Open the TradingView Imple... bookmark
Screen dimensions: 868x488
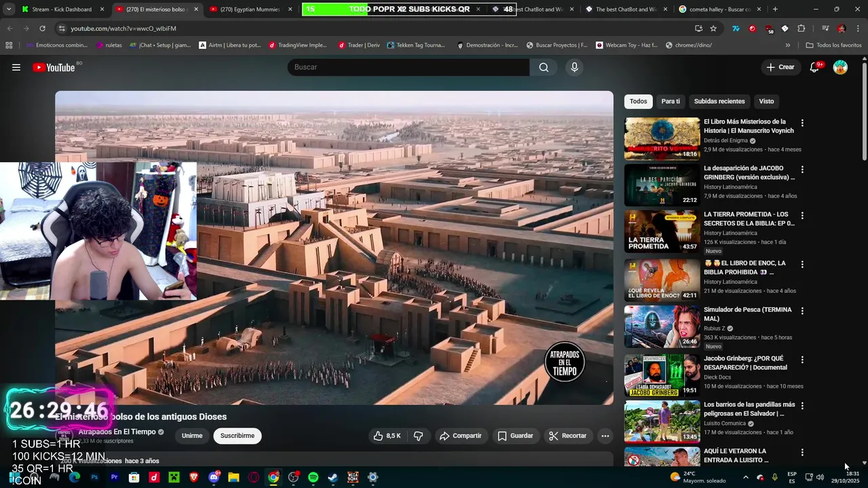point(298,45)
